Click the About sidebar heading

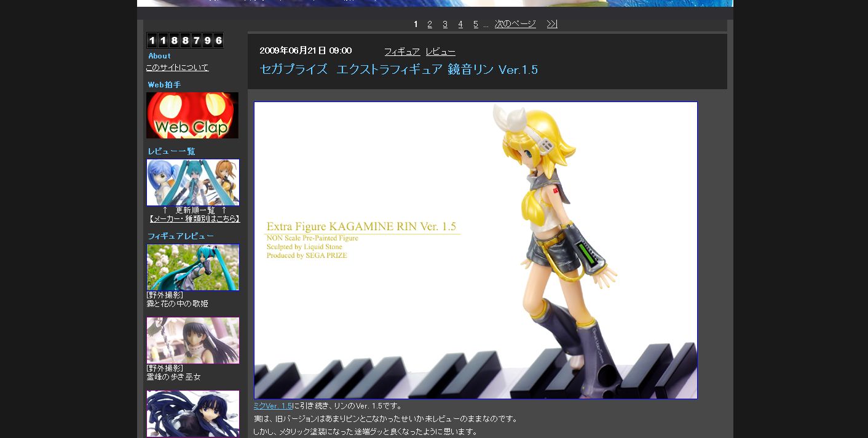[x=160, y=56]
